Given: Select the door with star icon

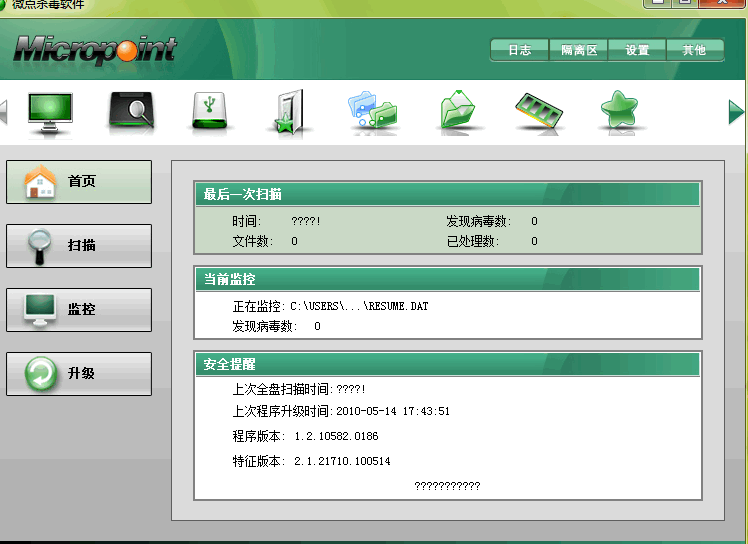Looking at the screenshot, I should (x=289, y=112).
